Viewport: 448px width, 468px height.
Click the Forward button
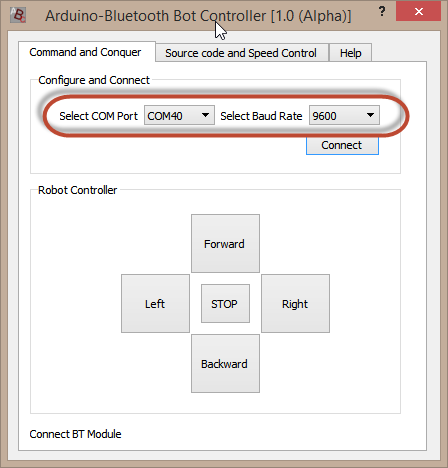pos(225,244)
